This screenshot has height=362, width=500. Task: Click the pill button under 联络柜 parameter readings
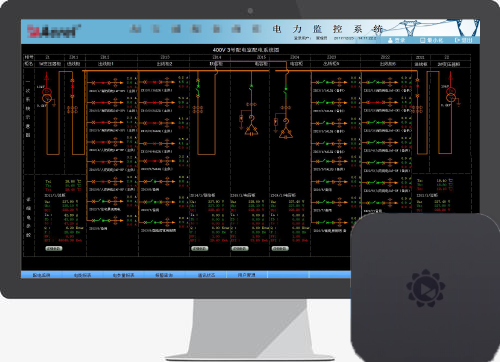[200, 248]
